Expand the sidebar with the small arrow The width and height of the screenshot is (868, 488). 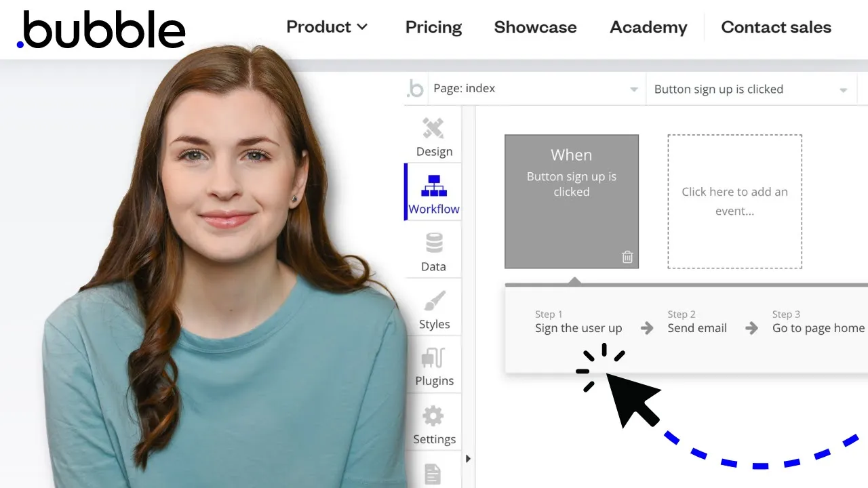pos(468,459)
